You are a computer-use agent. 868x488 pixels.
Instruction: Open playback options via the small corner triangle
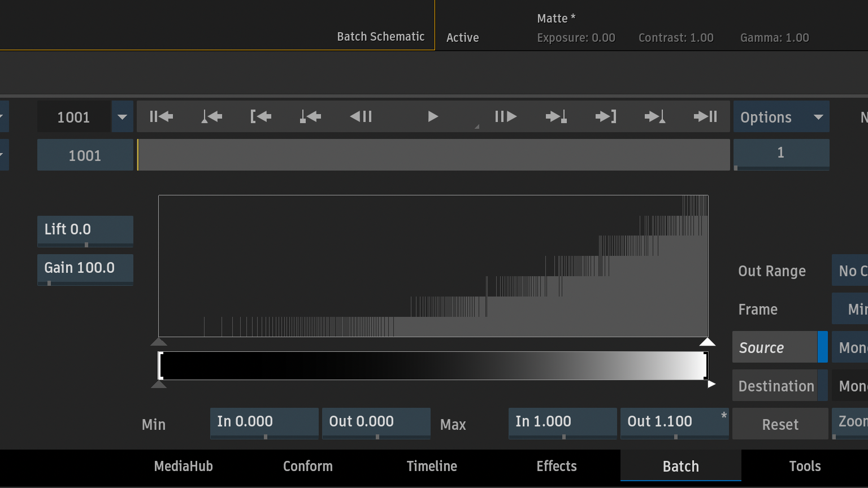[476, 127]
